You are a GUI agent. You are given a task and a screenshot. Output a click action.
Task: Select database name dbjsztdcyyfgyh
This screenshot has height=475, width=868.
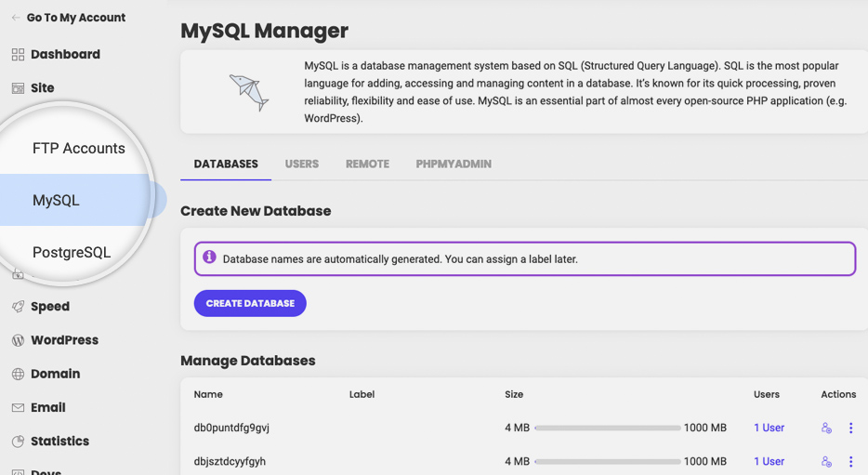(230, 462)
